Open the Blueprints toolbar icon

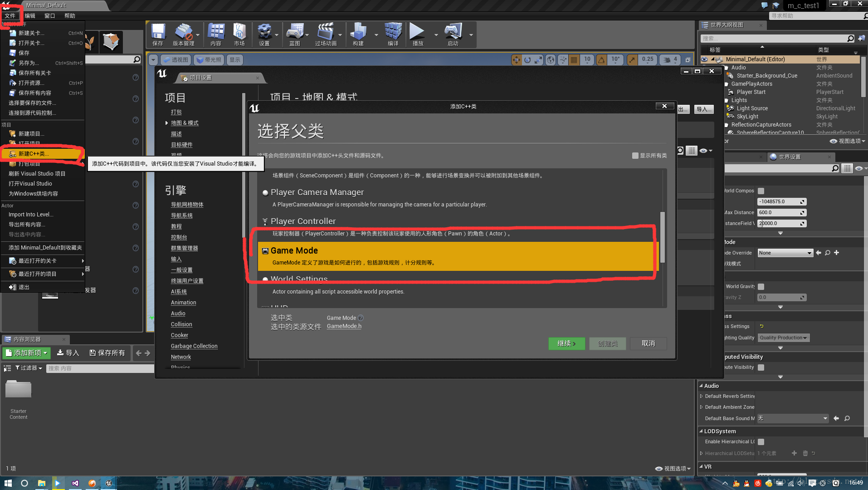pyautogui.click(x=295, y=34)
